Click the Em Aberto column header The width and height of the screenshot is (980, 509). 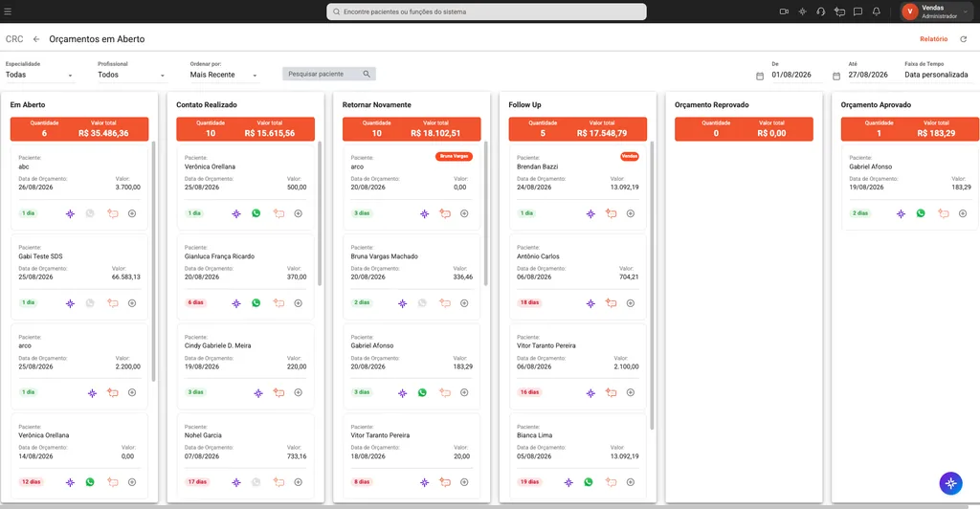[28, 105]
